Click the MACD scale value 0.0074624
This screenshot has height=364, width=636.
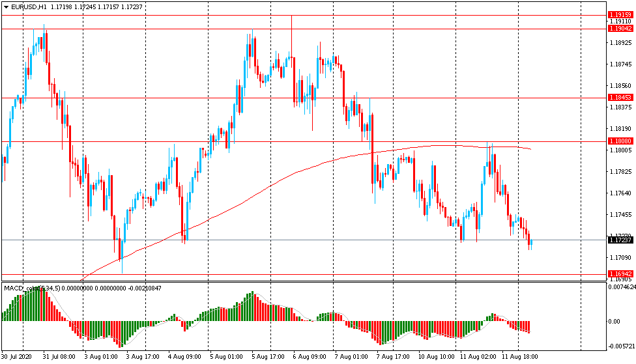622,287
